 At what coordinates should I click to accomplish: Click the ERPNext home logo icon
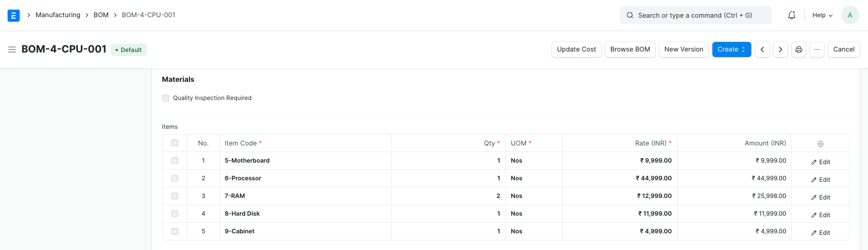click(14, 15)
